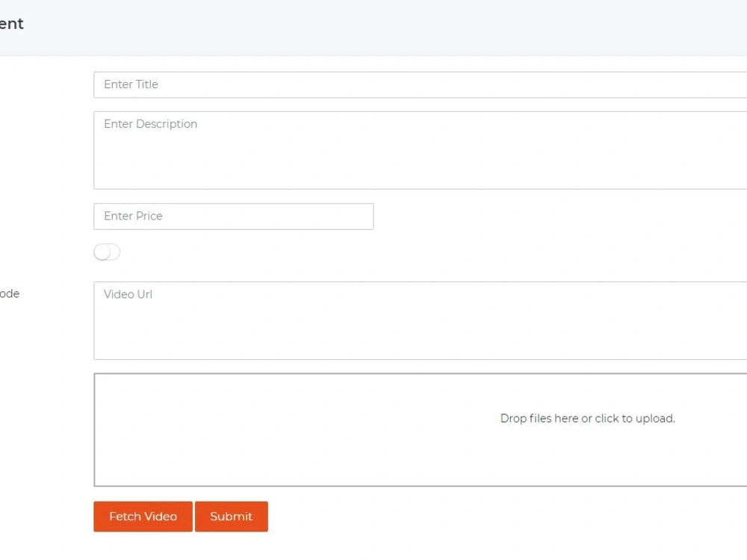747x560 pixels.
Task: Submit the form with the Submit button
Action: (231, 516)
